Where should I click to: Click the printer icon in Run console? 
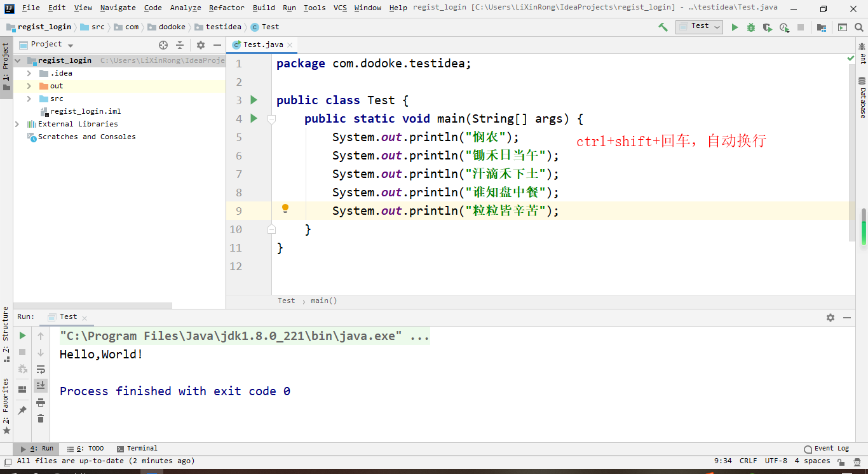41,402
